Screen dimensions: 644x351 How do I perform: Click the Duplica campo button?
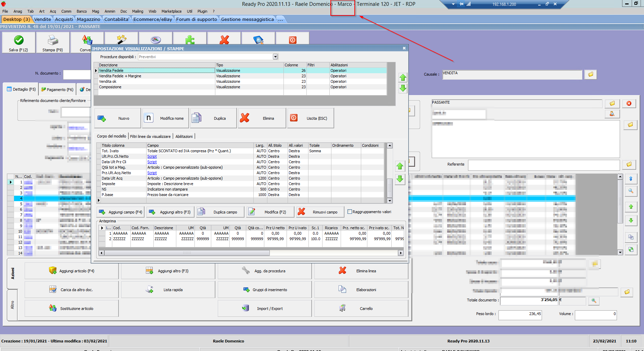[x=220, y=212]
